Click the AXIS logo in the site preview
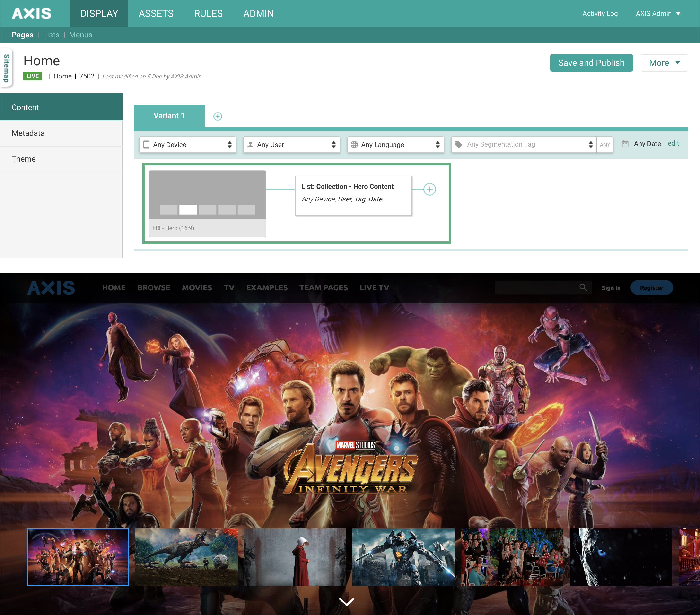This screenshot has height=615, width=700. pyautogui.click(x=51, y=288)
